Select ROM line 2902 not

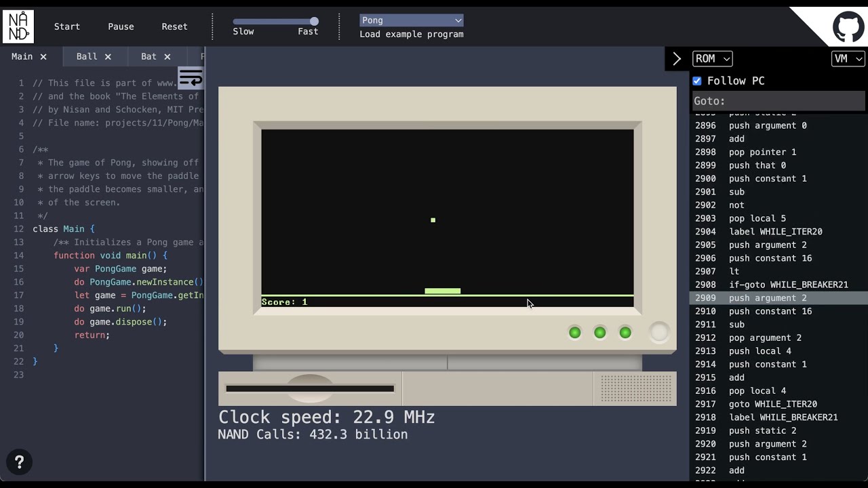tap(778, 205)
